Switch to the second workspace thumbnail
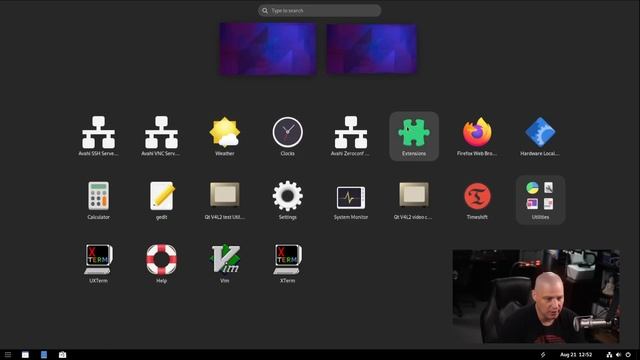This screenshot has height=360, width=640. click(371, 49)
